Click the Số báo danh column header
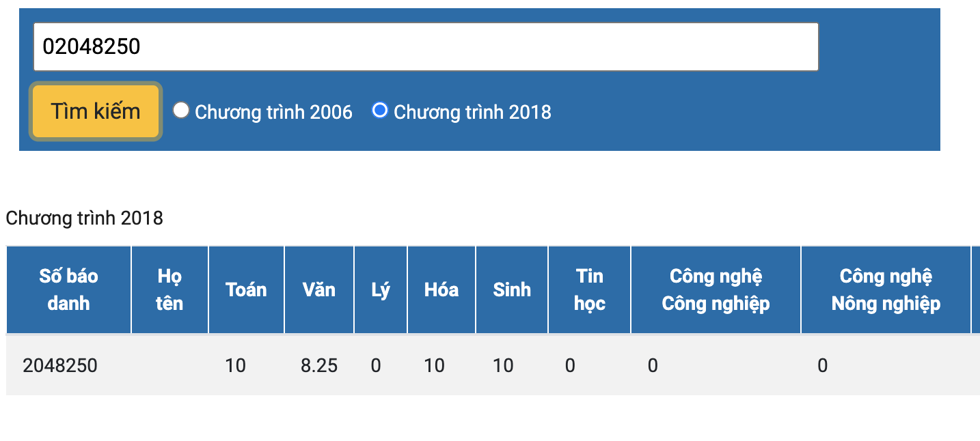Viewport: 980px width, 441px height. pyautogui.click(x=68, y=289)
